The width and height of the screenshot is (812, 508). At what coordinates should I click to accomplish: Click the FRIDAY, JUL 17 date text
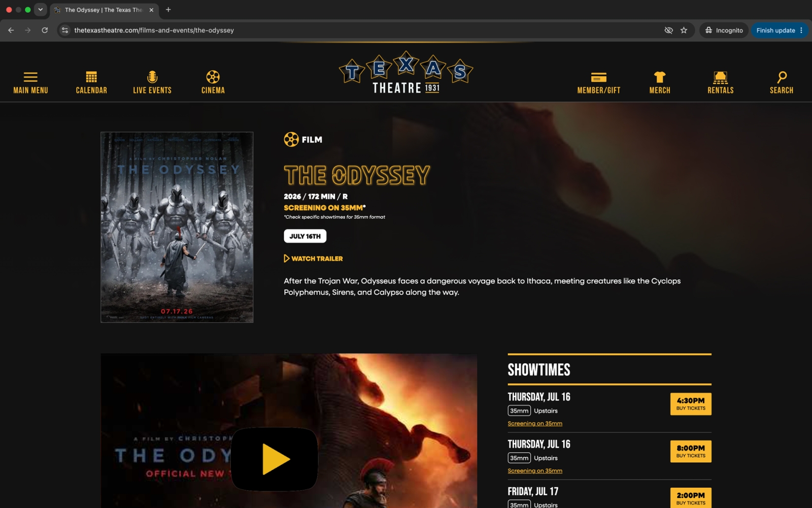click(x=533, y=491)
